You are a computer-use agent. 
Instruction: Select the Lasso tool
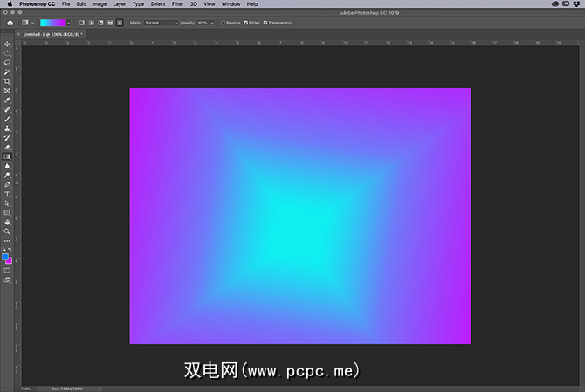click(7, 62)
